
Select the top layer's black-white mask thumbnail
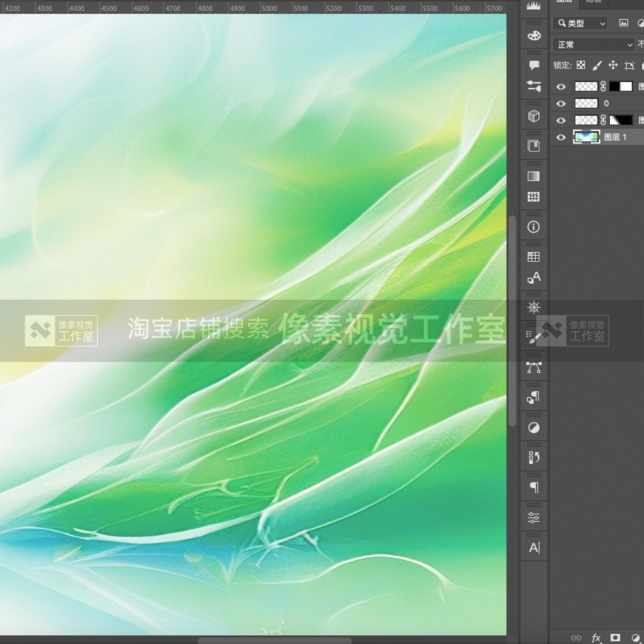621,86
